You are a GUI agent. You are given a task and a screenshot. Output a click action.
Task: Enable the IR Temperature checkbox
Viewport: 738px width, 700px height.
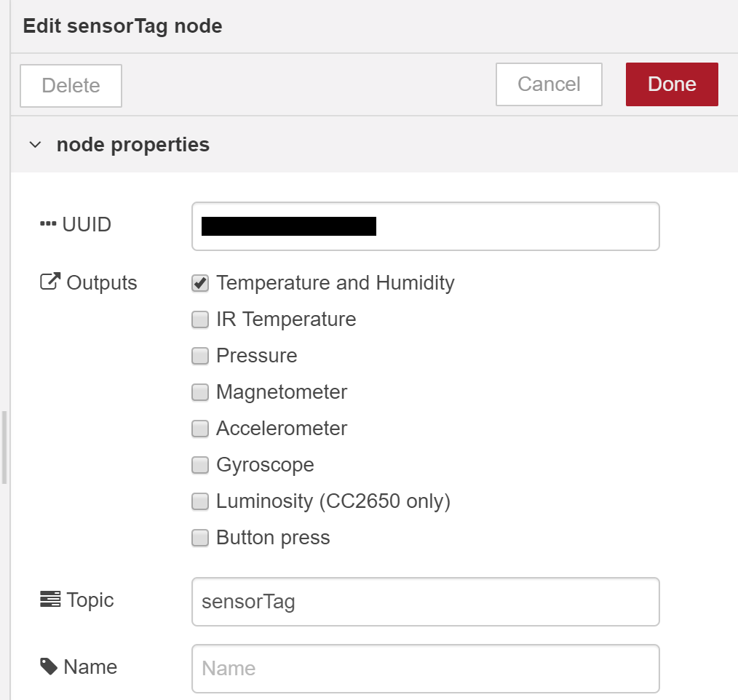200,319
